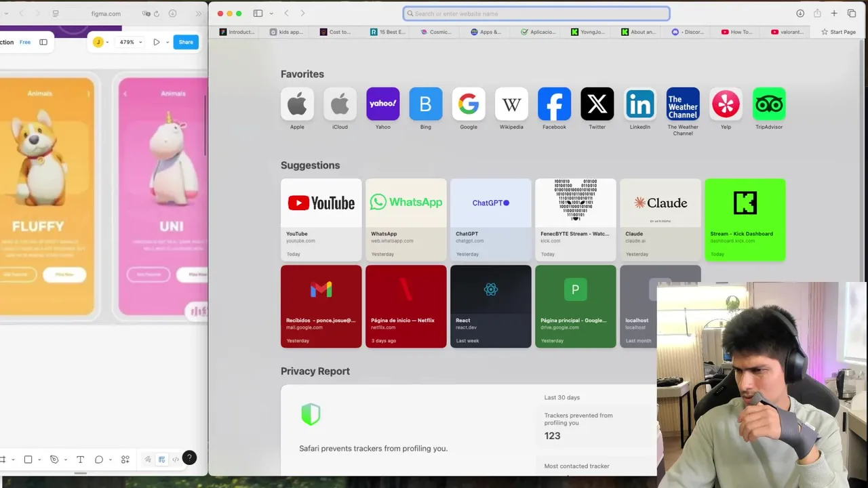Open the React react.dev suggestion
Screen dimensions: 868x488
point(491,306)
